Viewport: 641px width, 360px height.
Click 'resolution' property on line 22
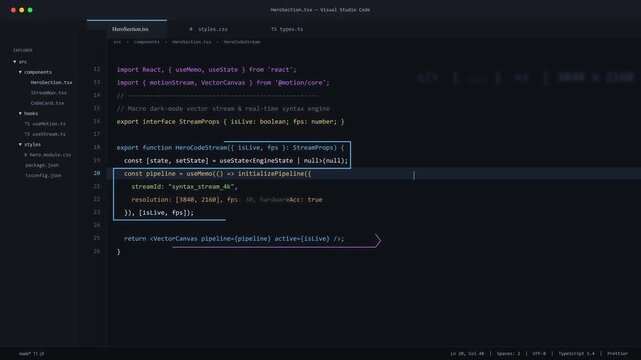[150, 200]
